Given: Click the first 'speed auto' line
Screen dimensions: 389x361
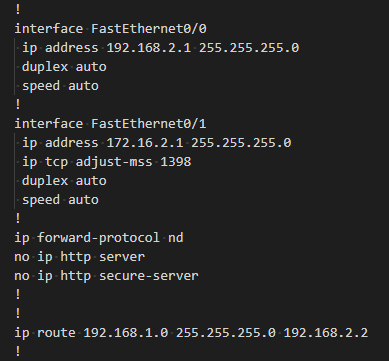Looking at the screenshot, I should (60, 86).
